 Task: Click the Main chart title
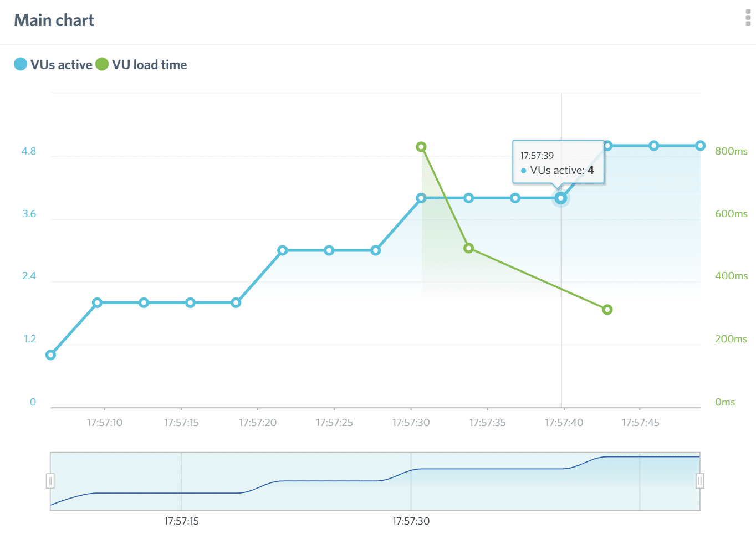coord(54,20)
